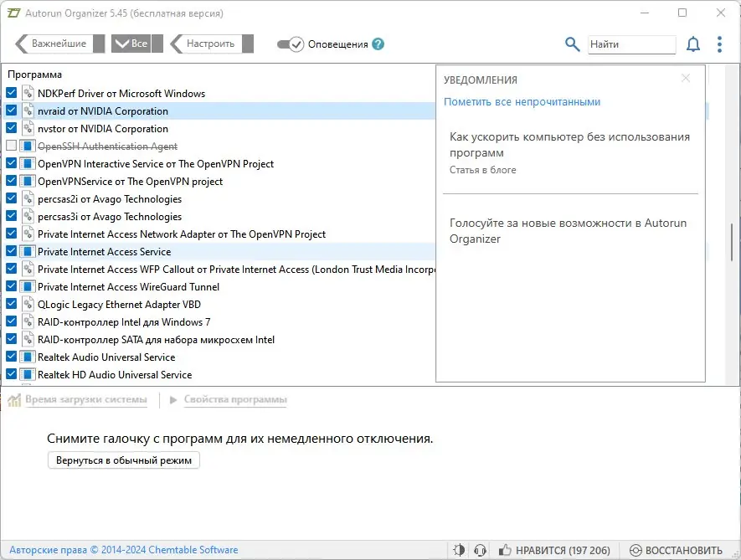The width and height of the screenshot is (741, 560).
Task: Select the Важнейшие tab
Action: (x=59, y=44)
